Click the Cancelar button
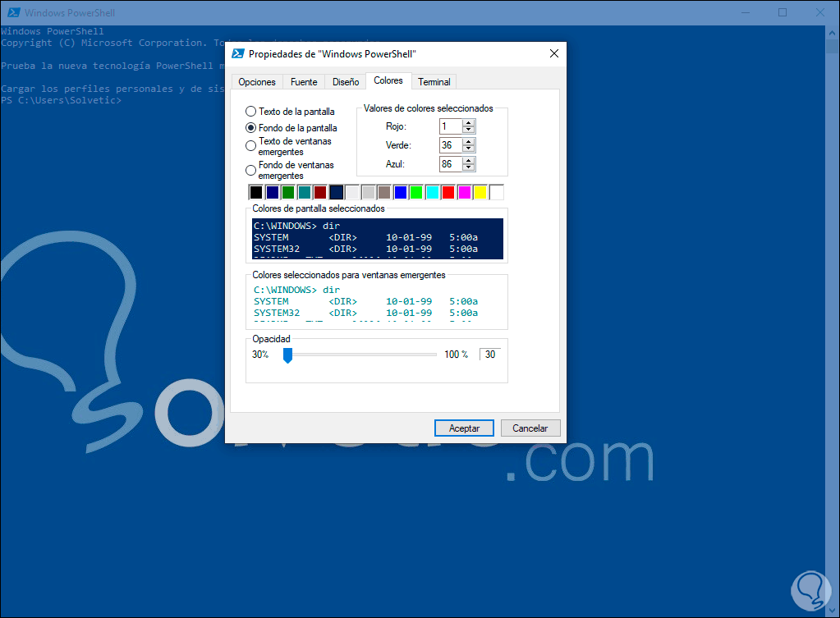Viewport: 840px width, 618px height. click(x=530, y=428)
